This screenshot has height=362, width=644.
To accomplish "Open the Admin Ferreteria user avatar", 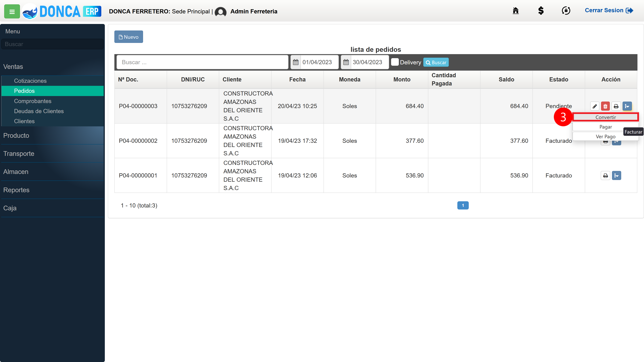I will [x=221, y=12].
